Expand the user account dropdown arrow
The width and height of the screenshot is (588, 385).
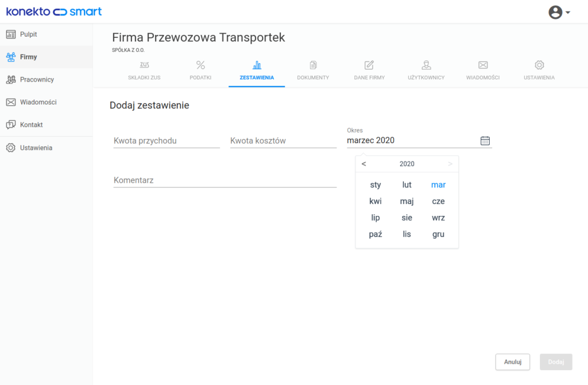tap(568, 13)
